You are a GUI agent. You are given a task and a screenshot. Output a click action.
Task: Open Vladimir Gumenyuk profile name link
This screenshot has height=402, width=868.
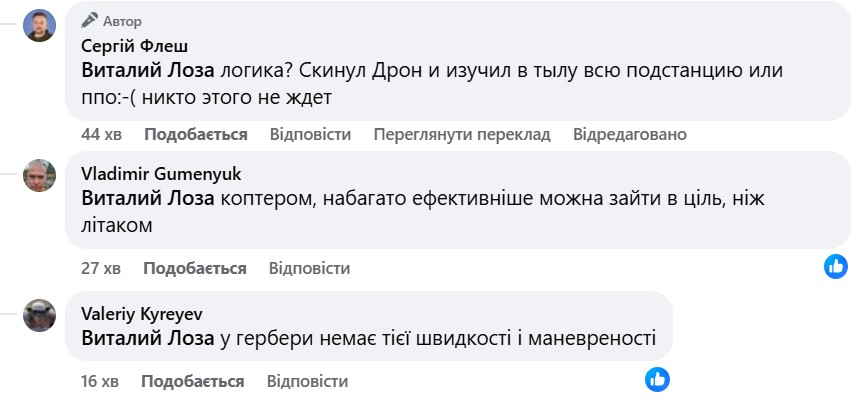pos(160,173)
